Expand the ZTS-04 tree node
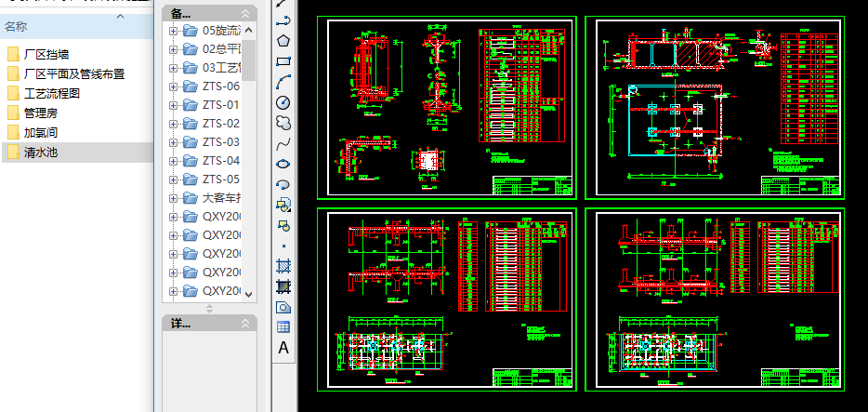The height and width of the screenshot is (412, 868). 173,161
